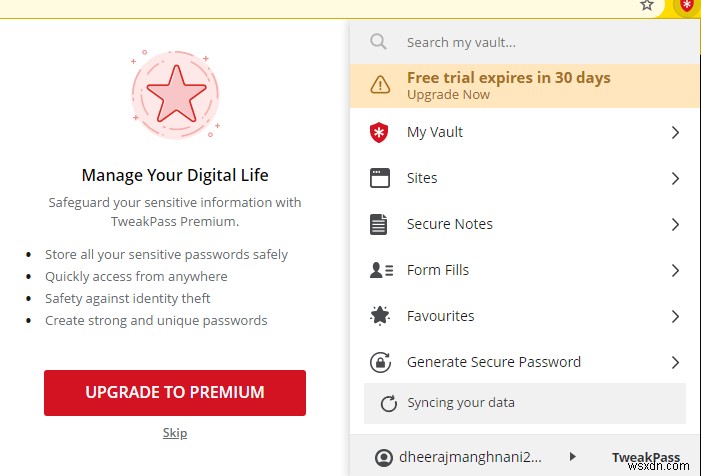Image resolution: width=701 pixels, height=476 pixels.
Task: Click the TweakPass extension icon in browser toolbar
Action: click(686, 6)
